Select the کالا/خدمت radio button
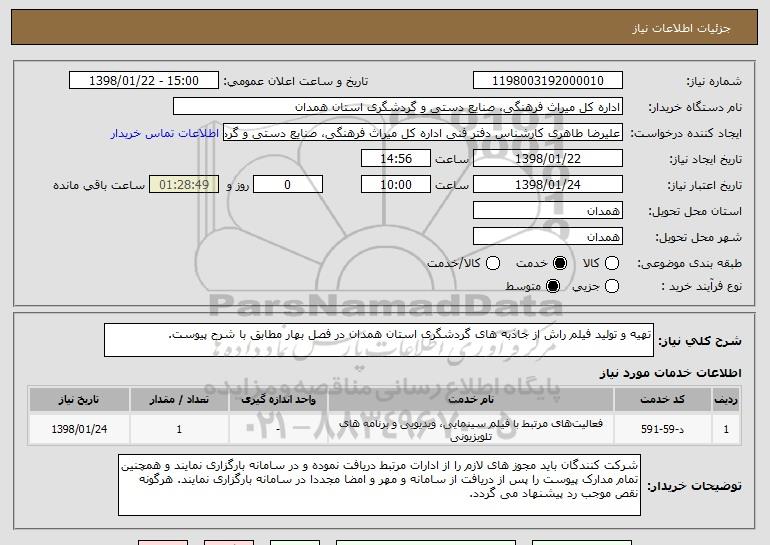Screen dimensions: 770x545 point(493,263)
